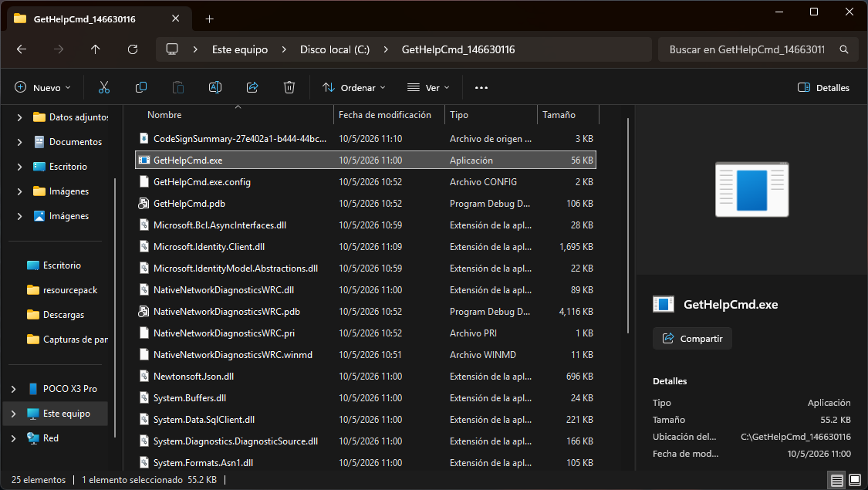
Task: Switch to details list view icon in status bar
Action: pos(837,480)
